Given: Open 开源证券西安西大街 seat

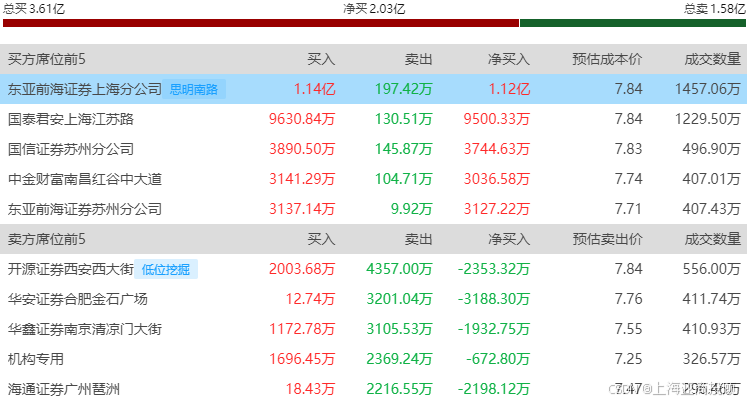Looking at the screenshot, I should click(71, 269).
